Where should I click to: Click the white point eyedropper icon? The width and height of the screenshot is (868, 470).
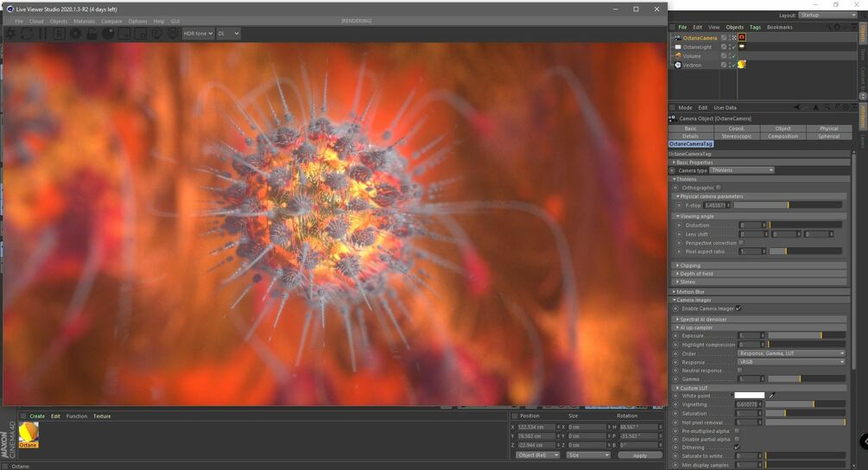click(771, 395)
